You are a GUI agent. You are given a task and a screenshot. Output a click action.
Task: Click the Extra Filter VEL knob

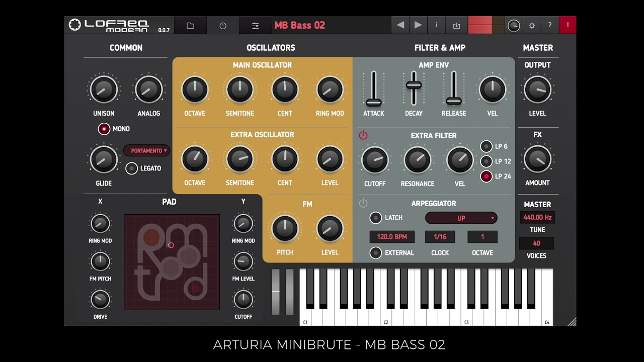point(460,160)
